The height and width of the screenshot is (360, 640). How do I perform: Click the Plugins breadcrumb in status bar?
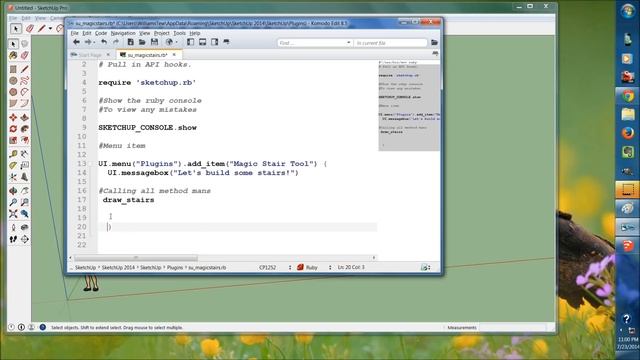(175, 268)
